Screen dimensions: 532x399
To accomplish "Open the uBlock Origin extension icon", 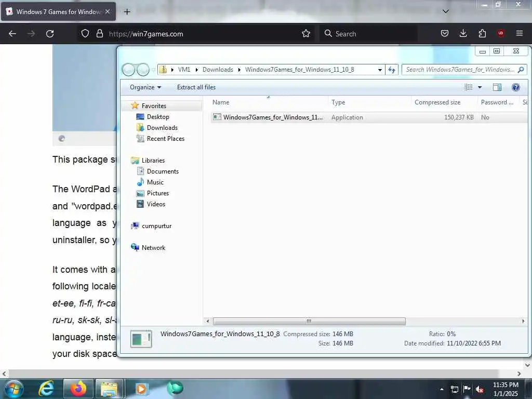I will (x=500, y=33).
